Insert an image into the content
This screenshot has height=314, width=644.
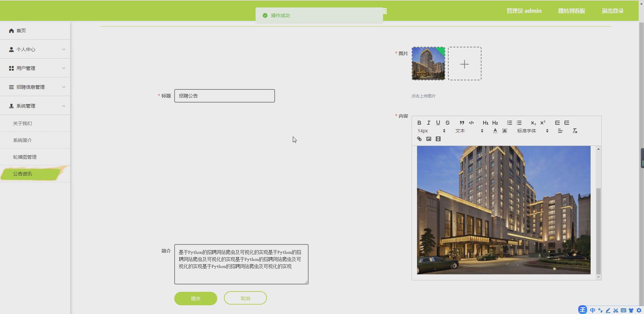click(x=428, y=139)
